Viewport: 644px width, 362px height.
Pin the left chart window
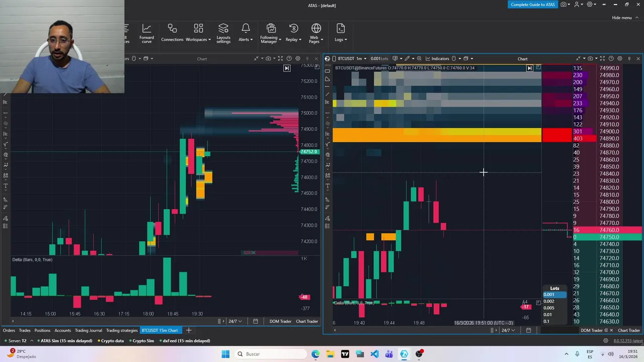307,59
